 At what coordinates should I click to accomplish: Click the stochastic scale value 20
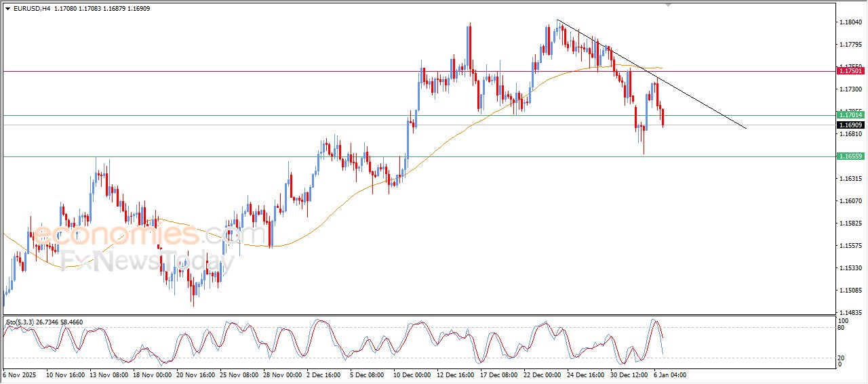[x=842, y=357]
